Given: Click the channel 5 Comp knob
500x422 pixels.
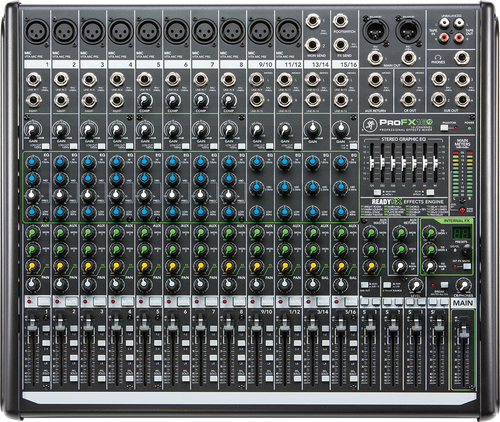Looking at the screenshot, I should click(x=145, y=100).
